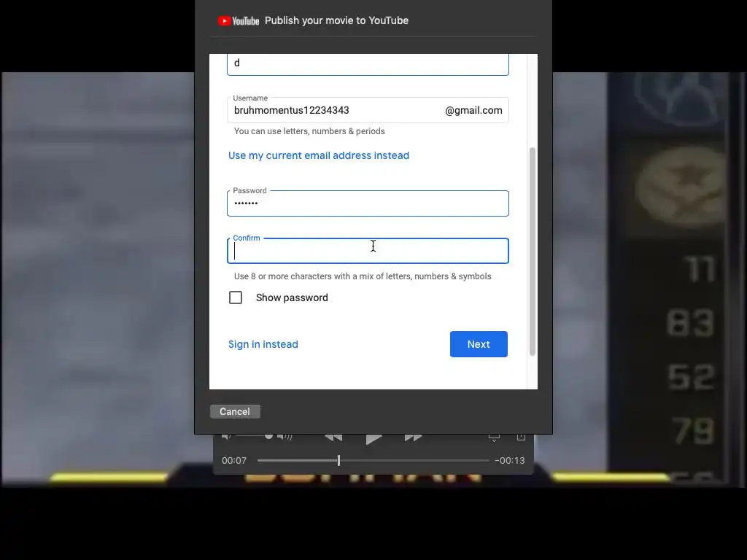The image size is (747, 560).
Task: Click the elapsed time 00:07
Action: (234, 461)
